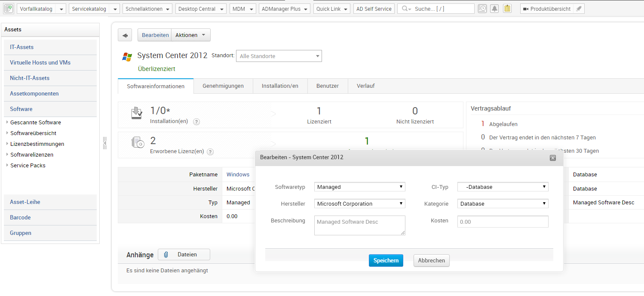Collapse the sidebar with the splitter handle
This screenshot has height=296, width=644.
click(x=104, y=143)
